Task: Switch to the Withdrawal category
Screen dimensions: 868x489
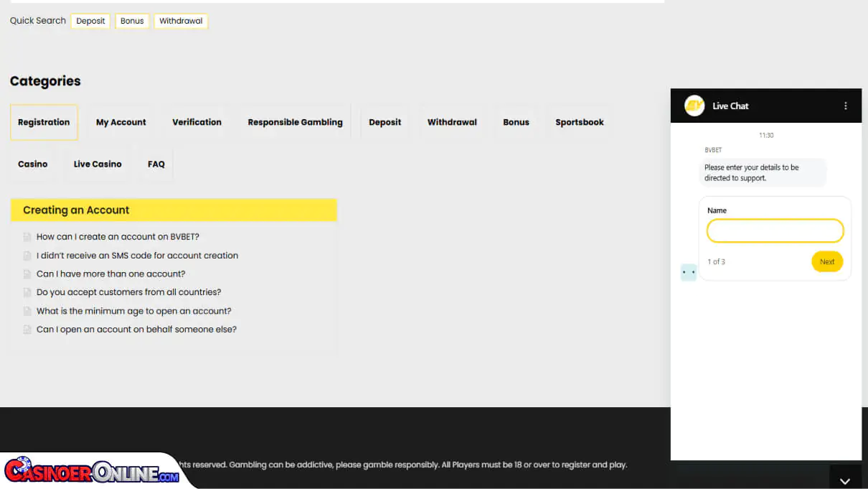Action: pyautogui.click(x=452, y=122)
